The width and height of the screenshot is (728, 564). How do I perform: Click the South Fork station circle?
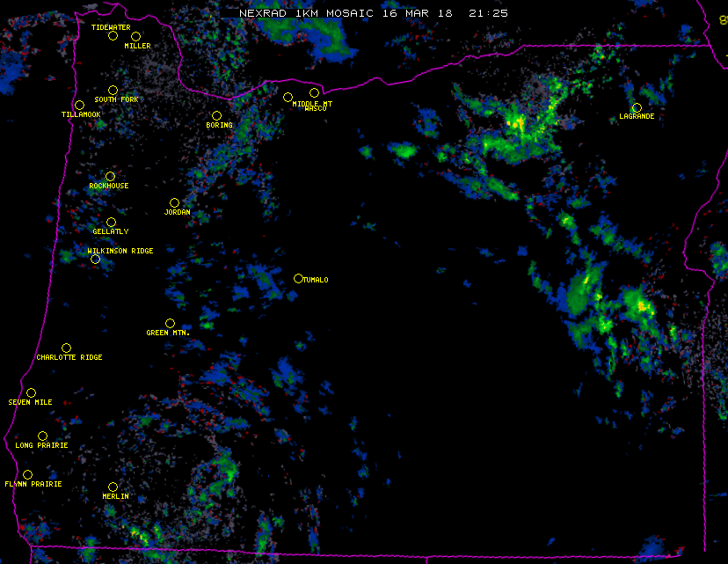[113, 91]
